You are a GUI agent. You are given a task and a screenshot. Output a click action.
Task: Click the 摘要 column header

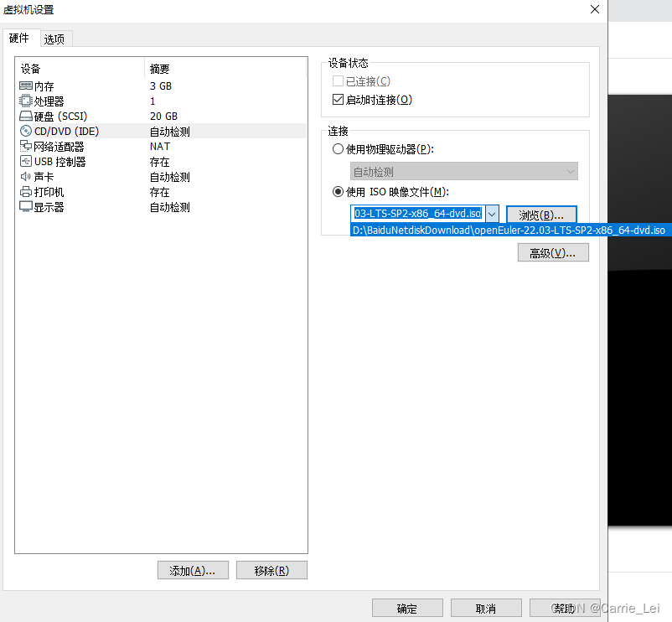[x=159, y=69]
